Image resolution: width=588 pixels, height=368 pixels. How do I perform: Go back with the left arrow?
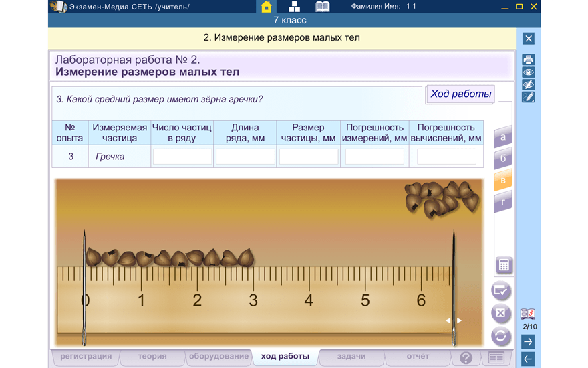click(x=528, y=359)
